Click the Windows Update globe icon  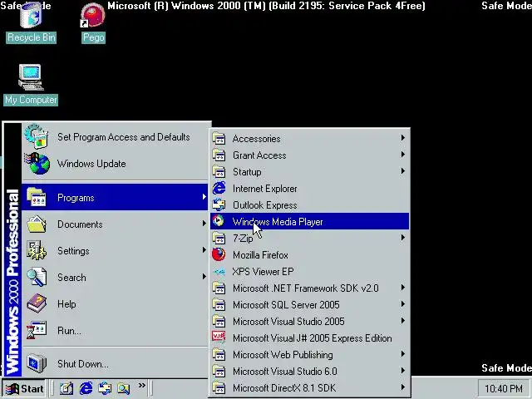point(37,163)
